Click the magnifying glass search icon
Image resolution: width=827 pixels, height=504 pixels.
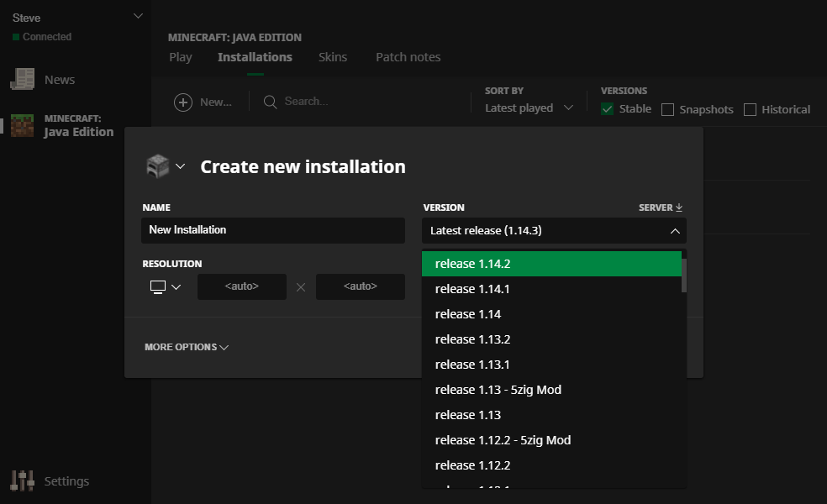(270, 102)
